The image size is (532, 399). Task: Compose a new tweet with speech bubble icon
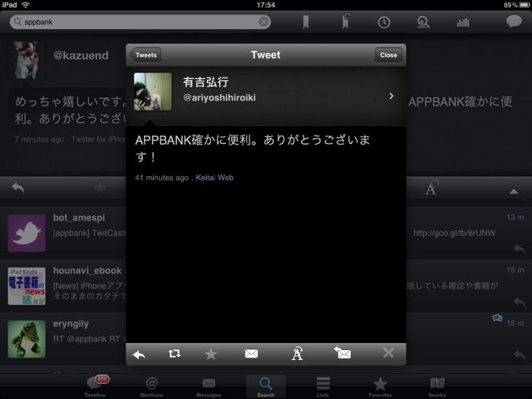click(x=514, y=22)
